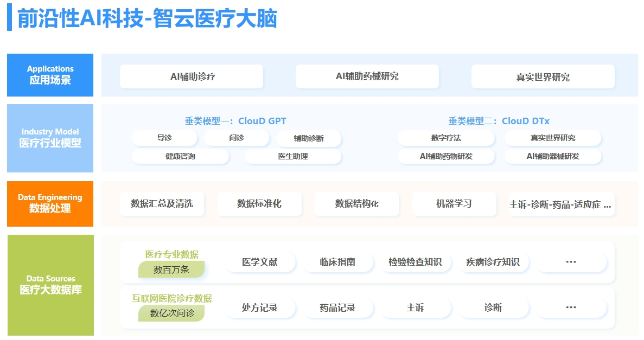This screenshot has width=644, height=340.
Task: Select the 疾病诊疗知识 pill
Action: 493,262
